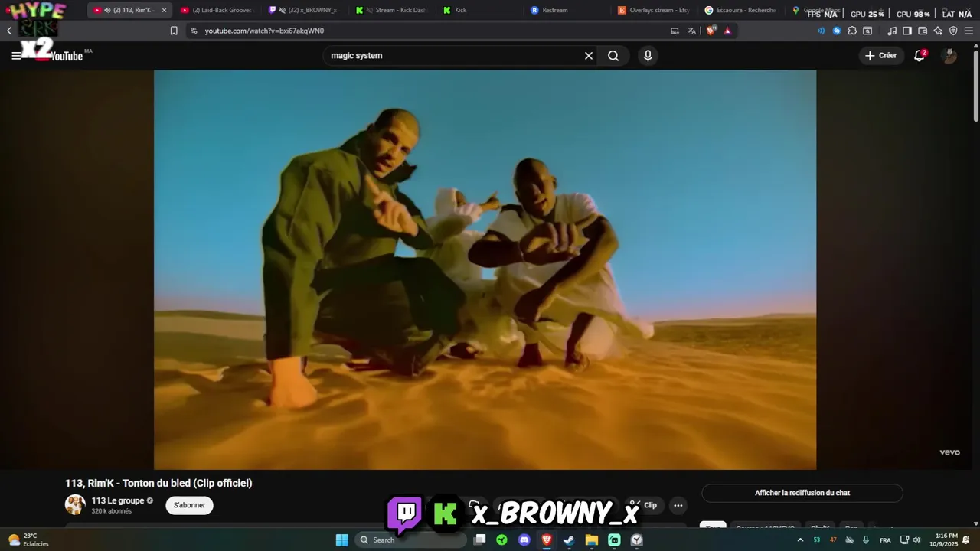This screenshot has height=551, width=980.
Task: Switch to Essaouira - Recherche tab
Action: coord(743,10)
